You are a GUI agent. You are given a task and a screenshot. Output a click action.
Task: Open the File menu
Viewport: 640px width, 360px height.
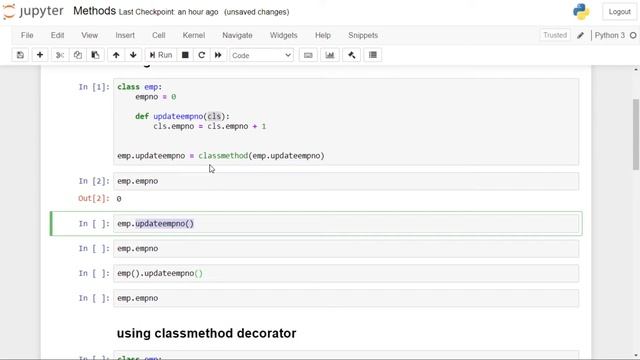click(x=27, y=36)
